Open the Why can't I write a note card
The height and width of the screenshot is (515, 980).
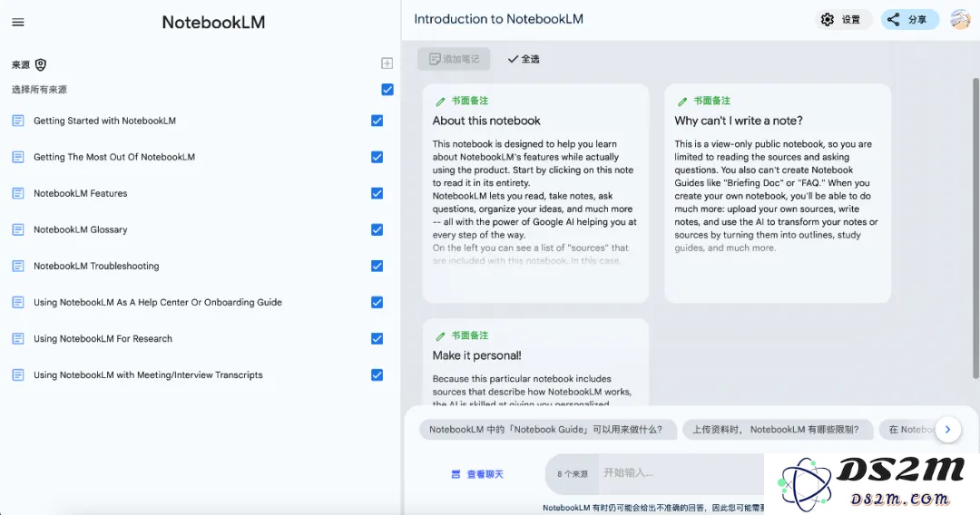[x=778, y=193]
